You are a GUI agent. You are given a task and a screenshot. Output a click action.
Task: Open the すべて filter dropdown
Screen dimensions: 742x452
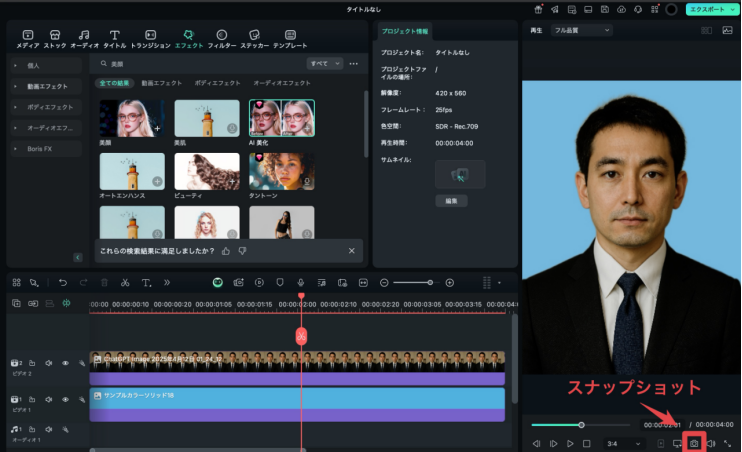[x=324, y=63]
